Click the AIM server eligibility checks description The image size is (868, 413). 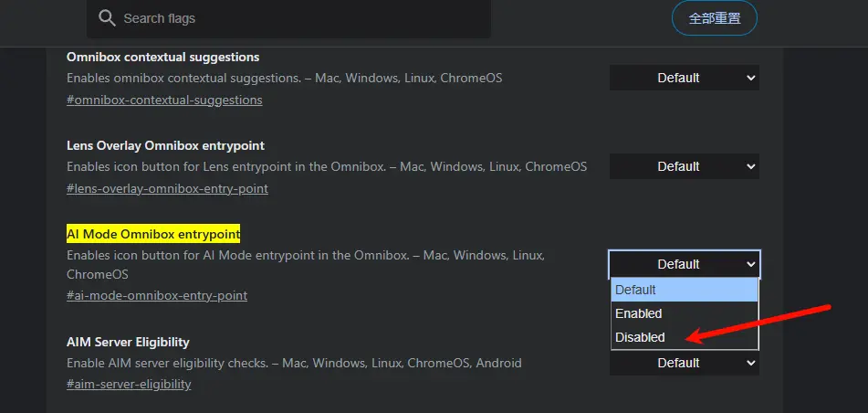[x=294, y=363]
